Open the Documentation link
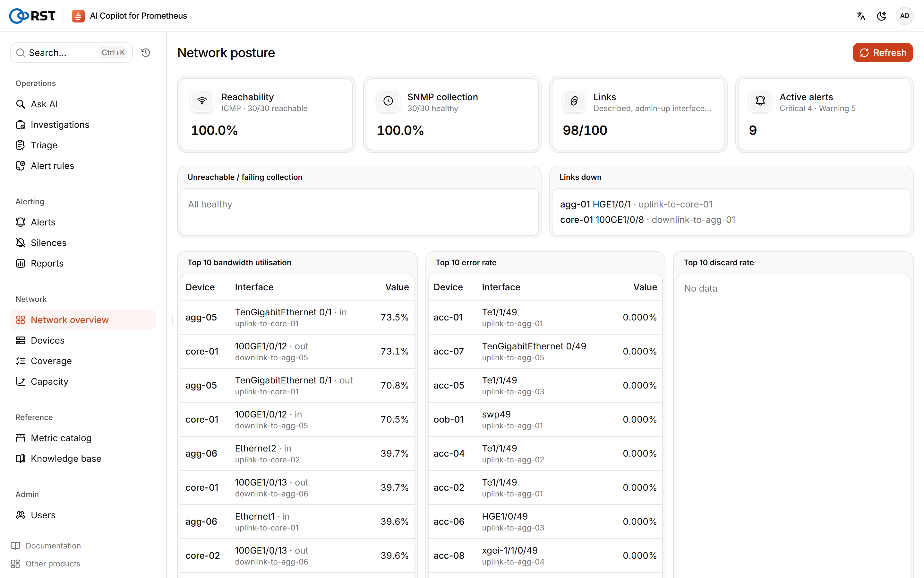 (x=46, y=546)
